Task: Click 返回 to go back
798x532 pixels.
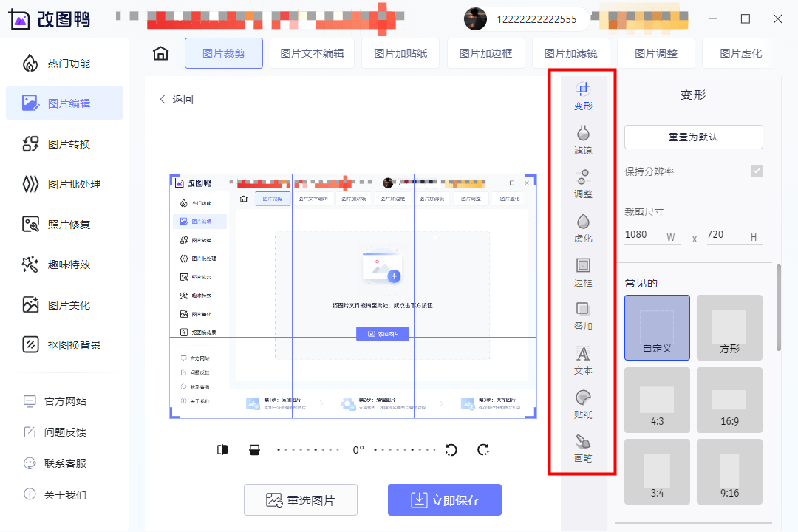Action: pyautogui.click(x=177, y=99)
